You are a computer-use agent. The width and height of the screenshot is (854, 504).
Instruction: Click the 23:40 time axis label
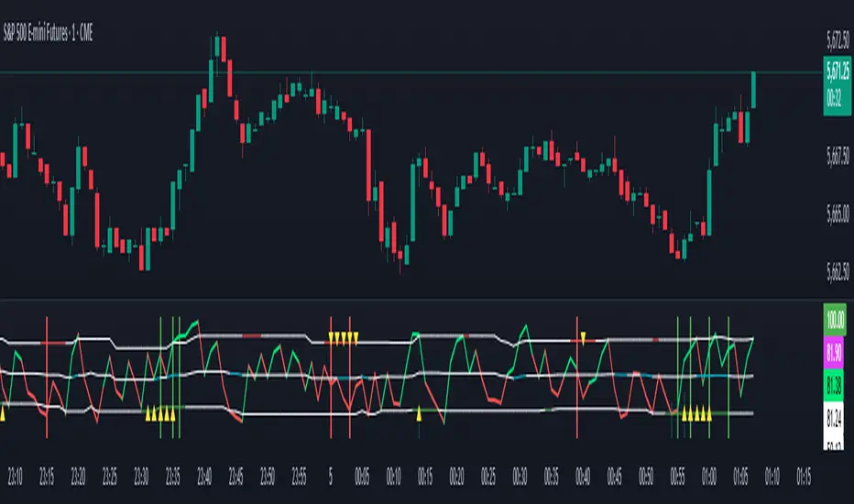(x=204, y=477)
